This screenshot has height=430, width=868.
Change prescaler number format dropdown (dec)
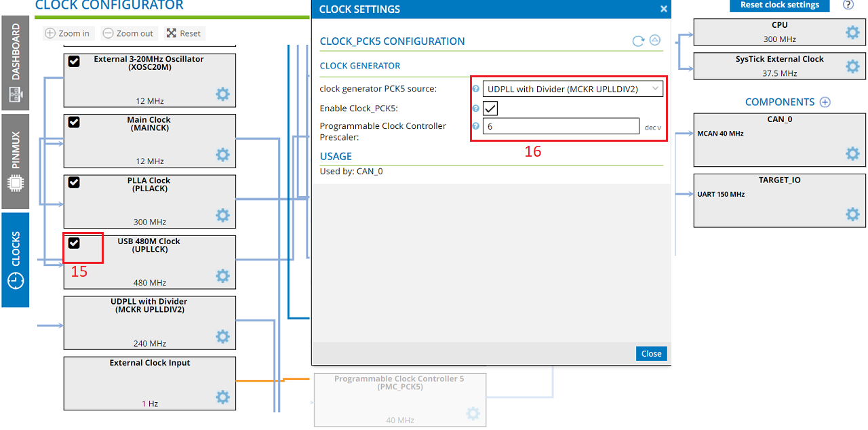click(652, 128)
